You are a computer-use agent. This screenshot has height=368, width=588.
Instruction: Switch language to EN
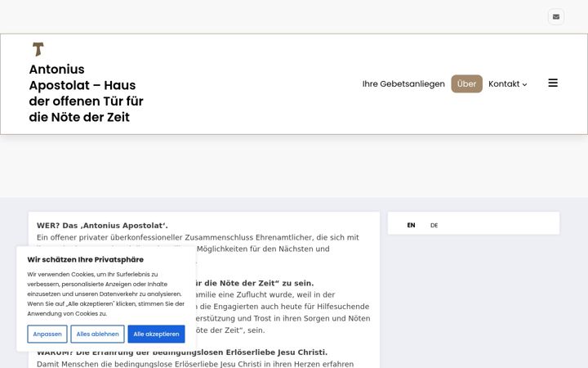pyautogui.click(x=411, y=226)
